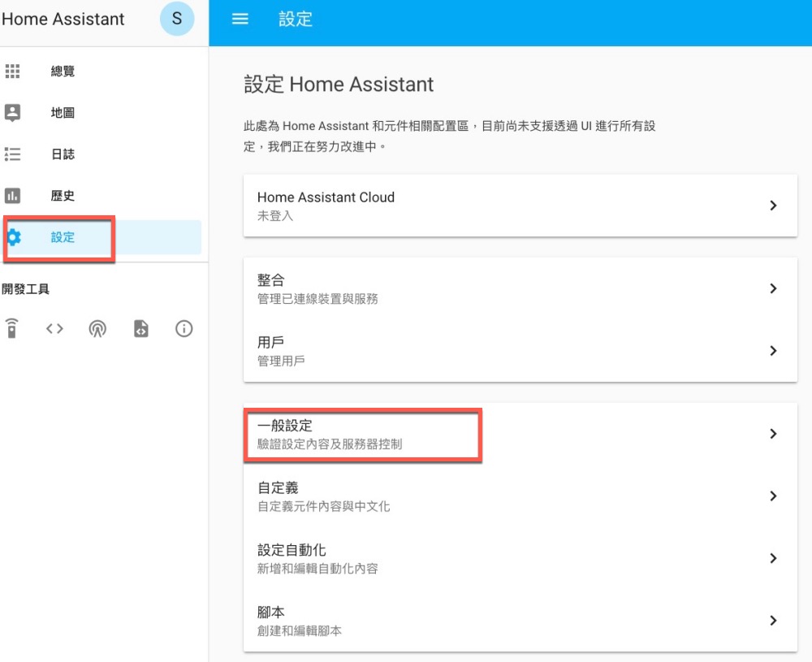Open 一般設定 general settings entry

520,434
